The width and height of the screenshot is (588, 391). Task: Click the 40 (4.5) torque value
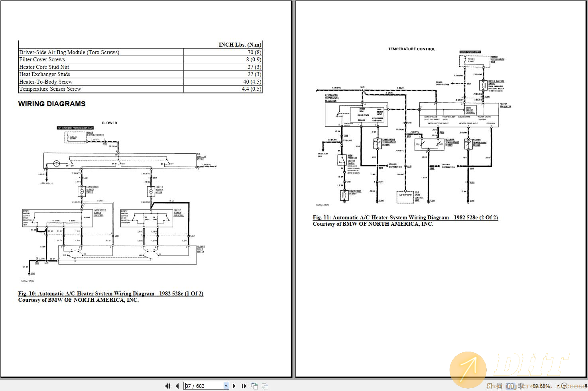252,82
